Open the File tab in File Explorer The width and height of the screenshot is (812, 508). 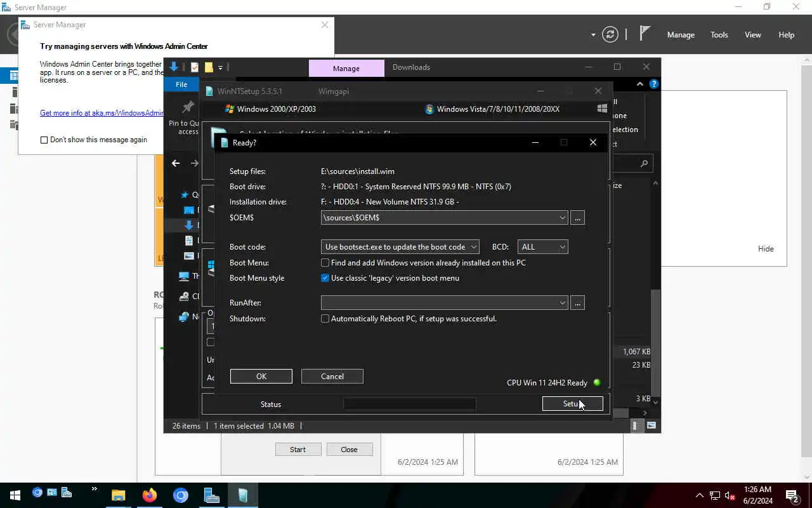[181, 84]
